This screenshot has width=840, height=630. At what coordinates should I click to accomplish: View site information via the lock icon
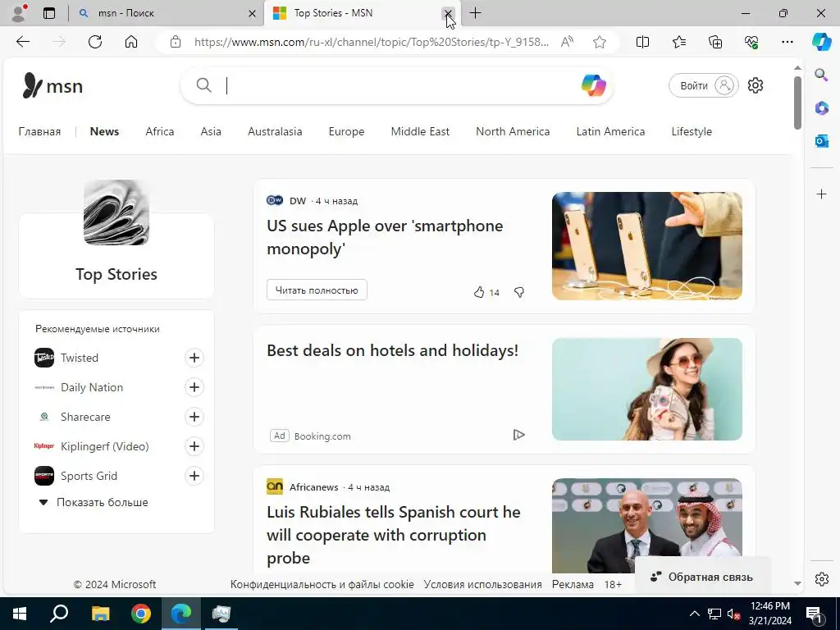[x=176, y=42]
